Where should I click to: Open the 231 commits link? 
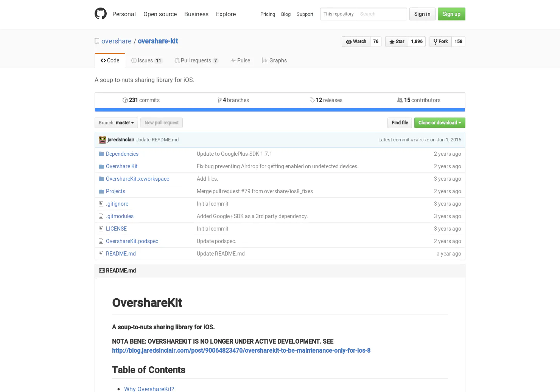(x=141, y=100)
